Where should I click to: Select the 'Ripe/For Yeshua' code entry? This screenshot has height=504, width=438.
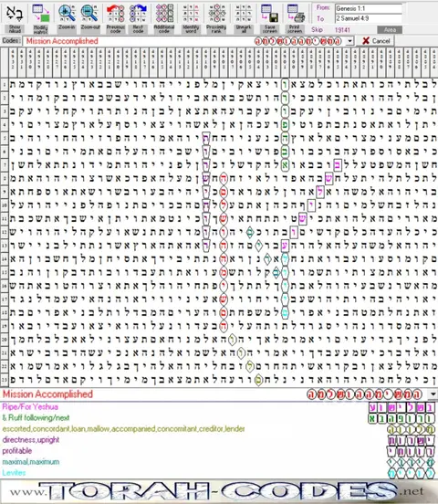click(x=30, y=407)
